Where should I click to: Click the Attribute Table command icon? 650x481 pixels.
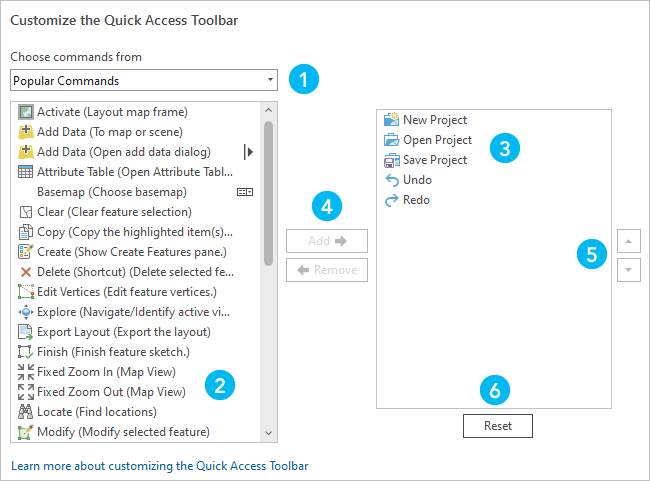point(26,172)
